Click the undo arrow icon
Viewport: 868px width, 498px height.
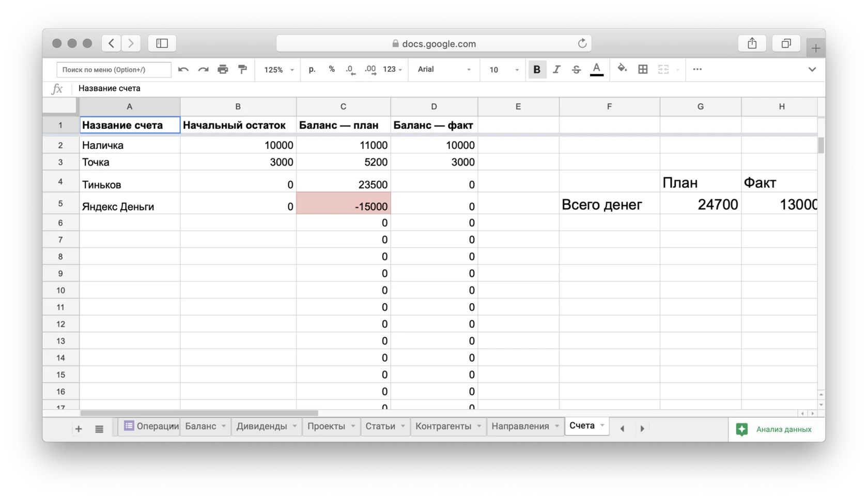pyautogui.click(x=183, y=70)
